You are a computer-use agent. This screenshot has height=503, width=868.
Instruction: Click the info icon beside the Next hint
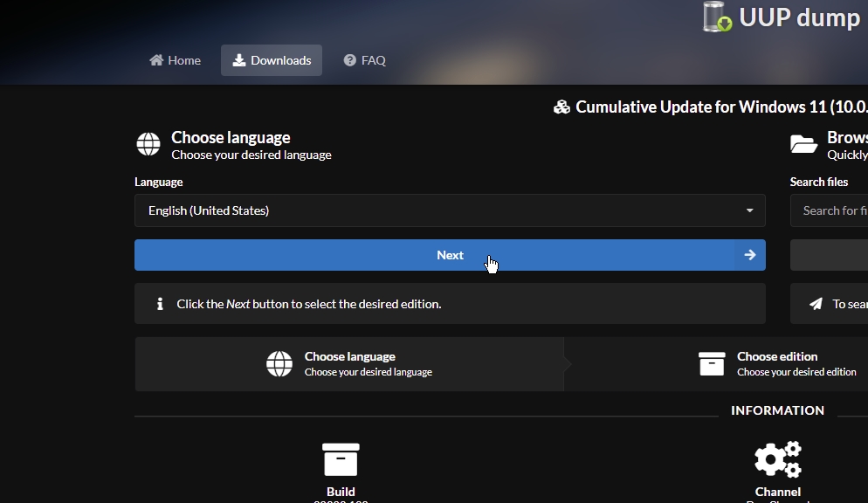click(160, 304)
